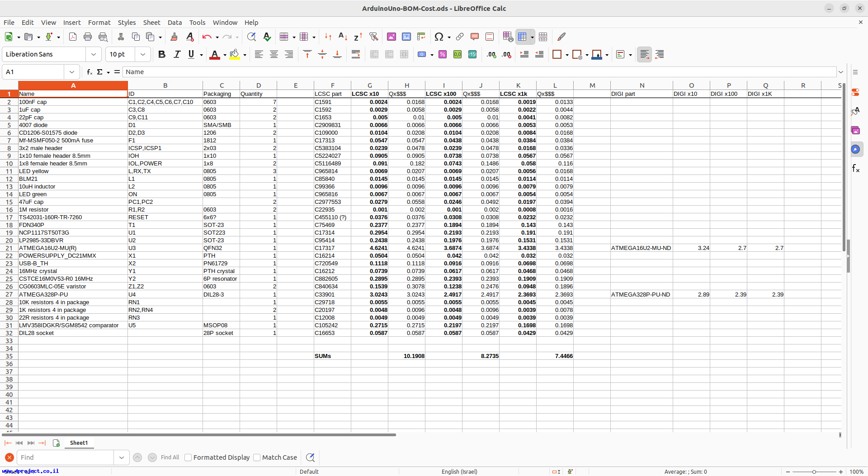Toggle wrap text
Screen dimensions: 868x476
pos(356,54)
